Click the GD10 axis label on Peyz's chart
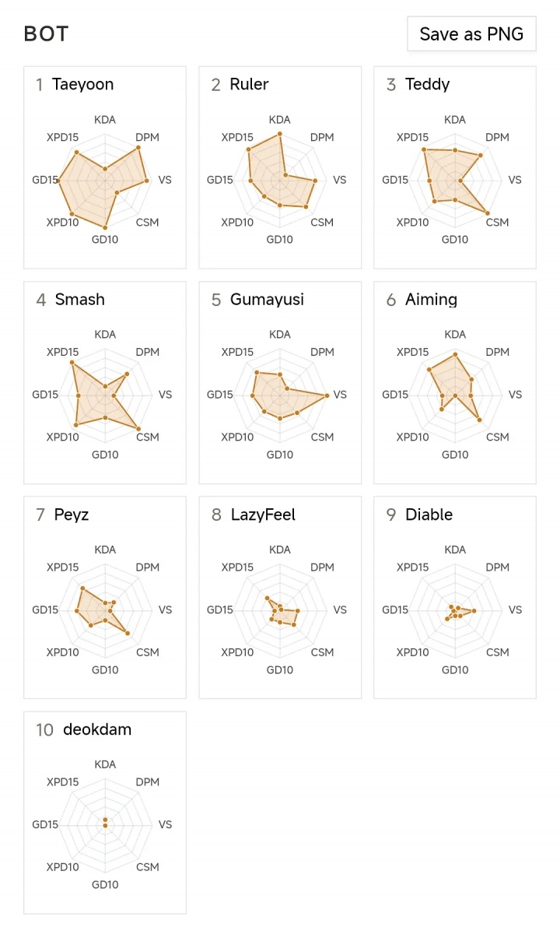This screenshot has height=931, width=560. tap(105, 669)
